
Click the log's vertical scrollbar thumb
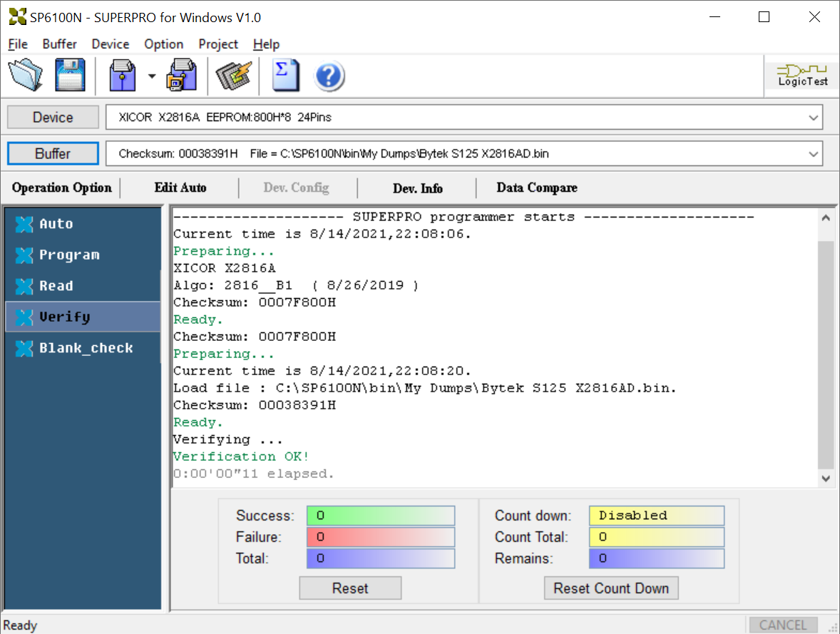tap(826, 354)
